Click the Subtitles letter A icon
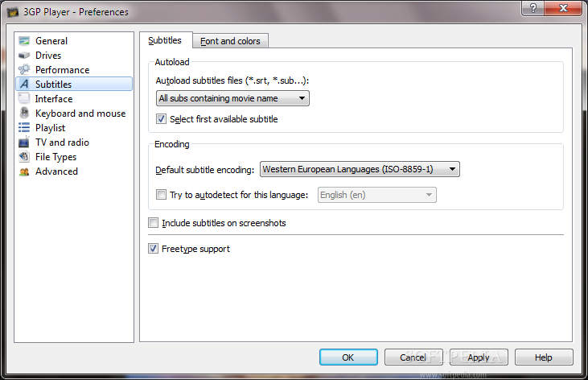The width and height of the screenshot is (588, 380). (x=24, y=84)
